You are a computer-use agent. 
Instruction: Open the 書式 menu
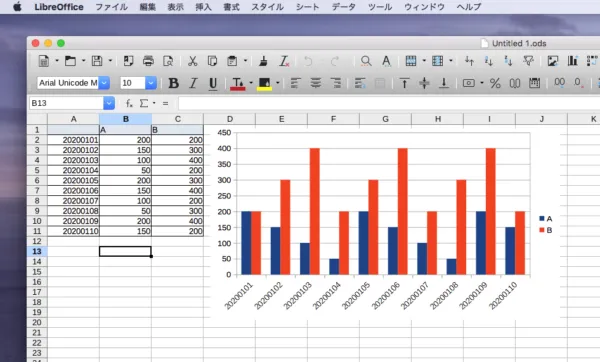(232, 7)
